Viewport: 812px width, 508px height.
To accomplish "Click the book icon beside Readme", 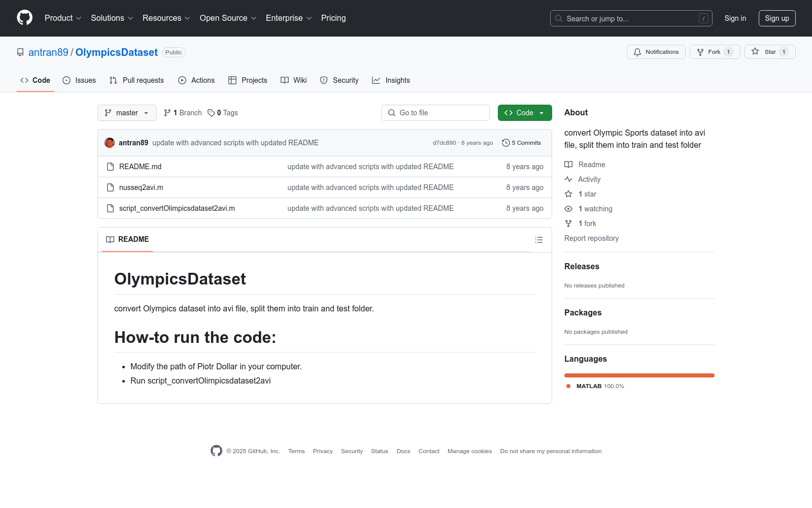I will pyautogui.click(x=568, y=165).
